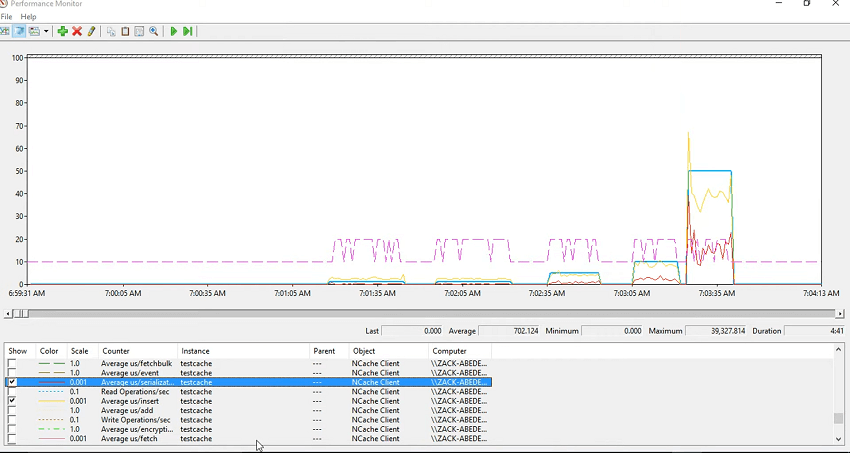The height and width of the screenshot is (453, 850).
Task: Click the red Delete counter X icon
Action: click(x=77, y=31)
